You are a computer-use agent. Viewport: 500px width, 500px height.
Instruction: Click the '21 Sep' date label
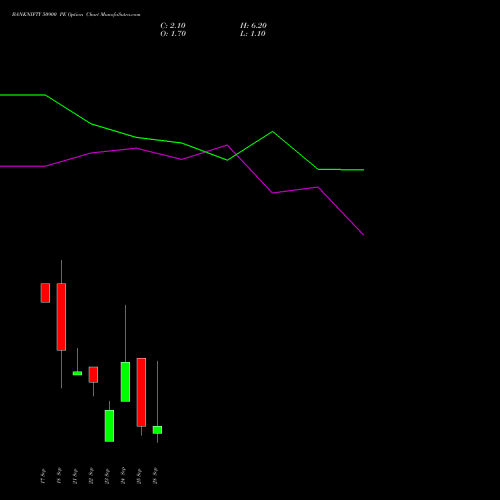point(75,476)
